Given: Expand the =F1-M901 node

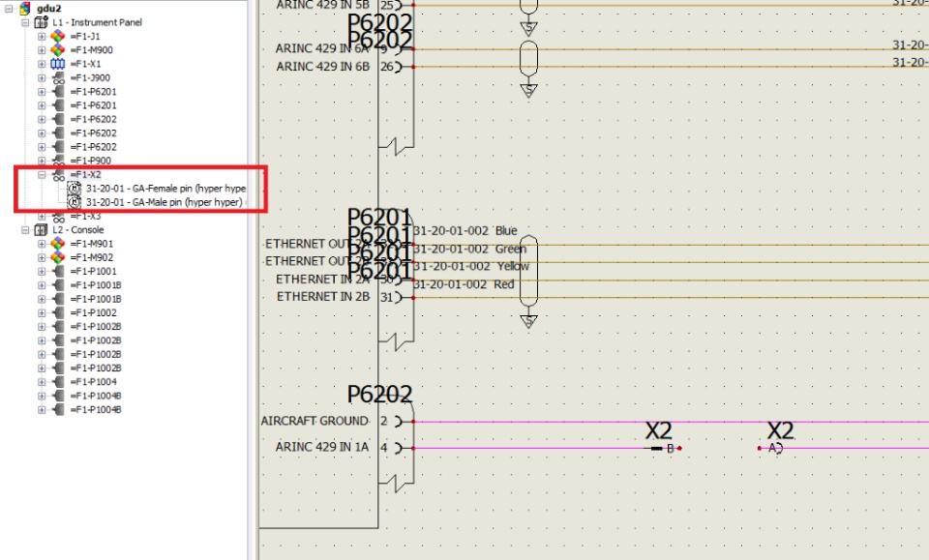Looking at the screenshot, I should click(42, 244).
